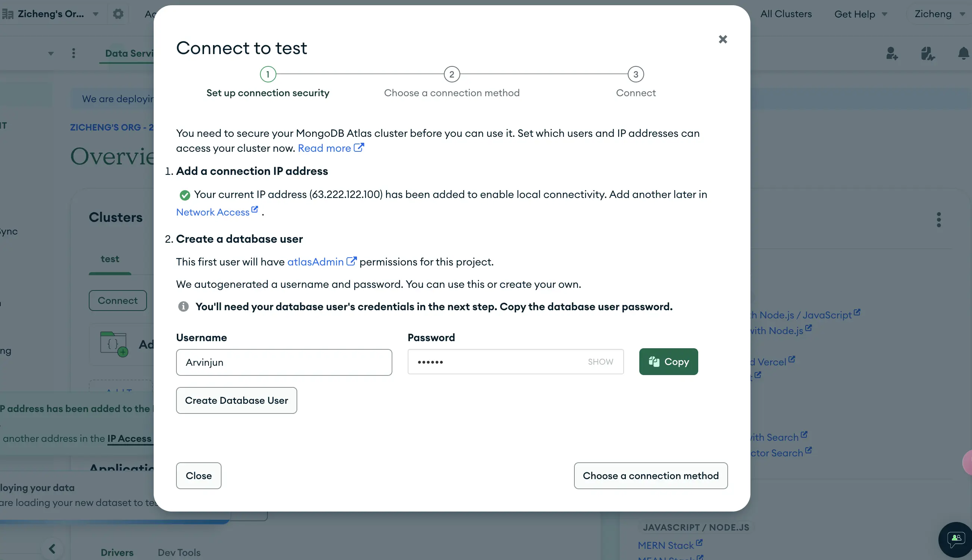Toggle to step 2 Choose a connection method
Screen dimensions: 972x560
click(x=452, y=75)
